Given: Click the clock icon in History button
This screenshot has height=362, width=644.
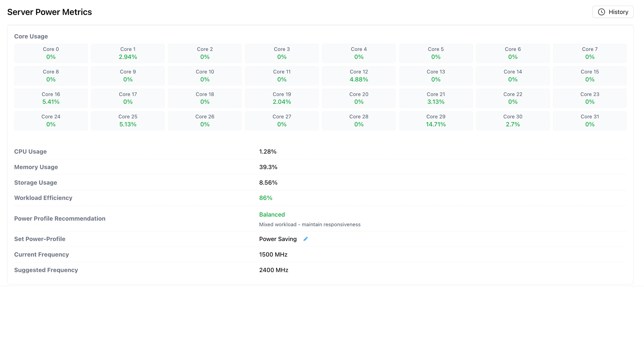Looking at the screenshot, I should (x=601, y=12).
